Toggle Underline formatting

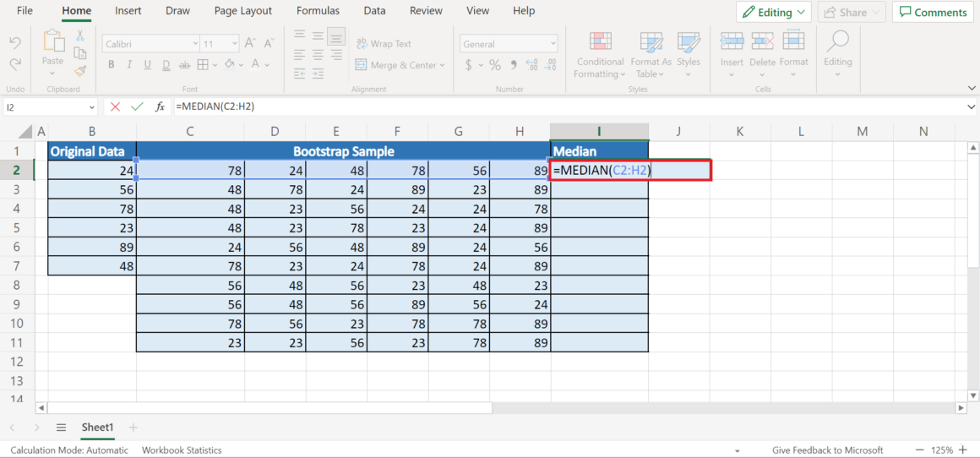click(148, 64)
